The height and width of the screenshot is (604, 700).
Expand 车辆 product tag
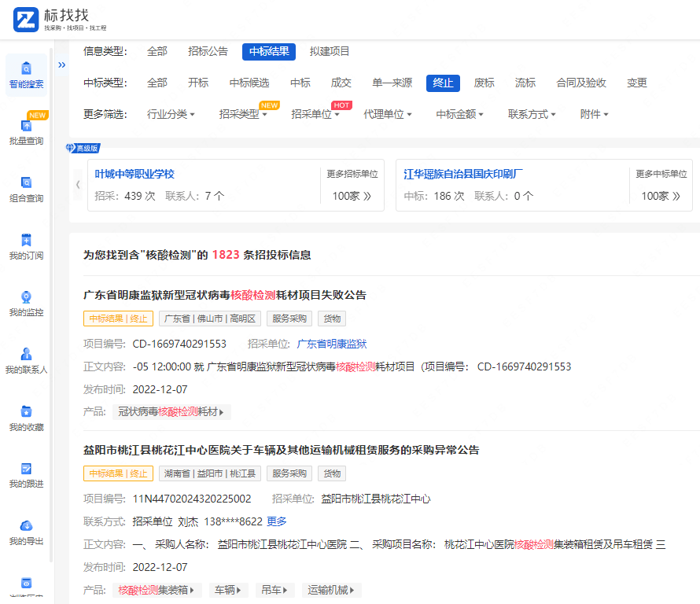click(228, 590)
